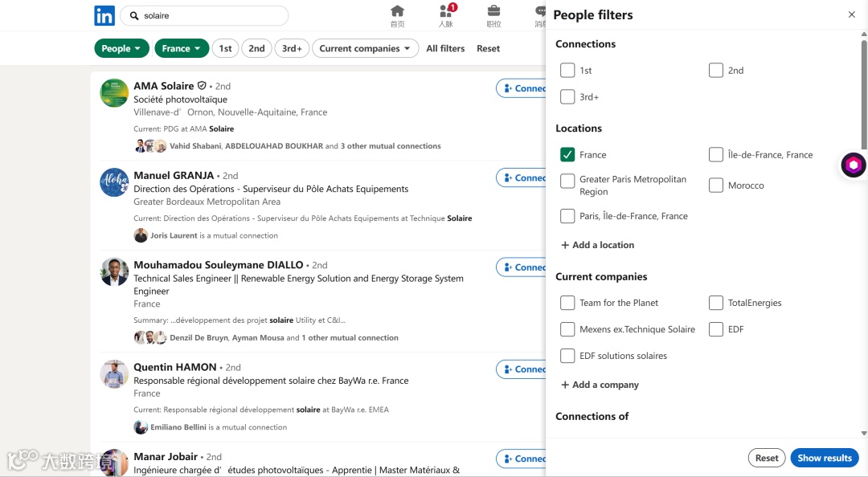Click the plus icon beside Add a location
Screen dimensions: 868x477
[565, 245]
